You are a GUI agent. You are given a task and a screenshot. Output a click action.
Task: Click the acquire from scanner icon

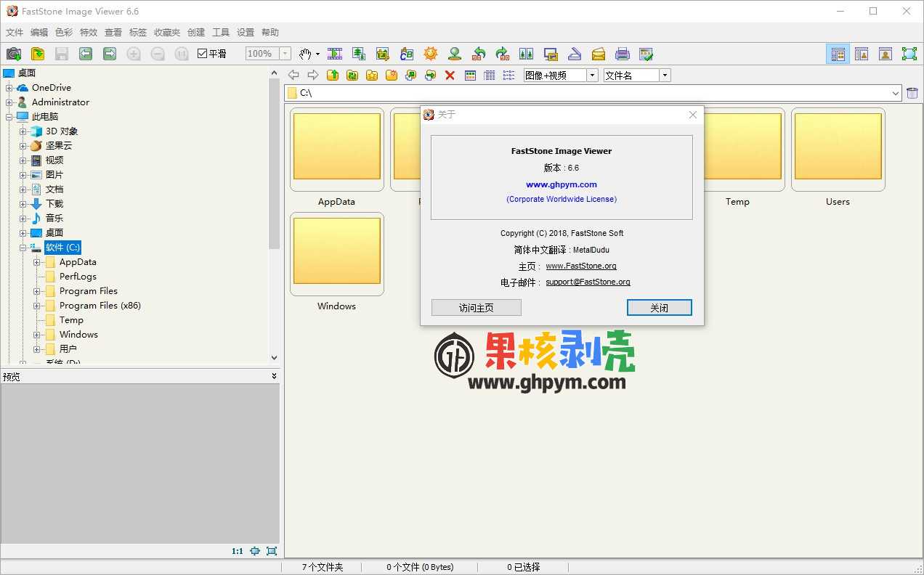575,54
